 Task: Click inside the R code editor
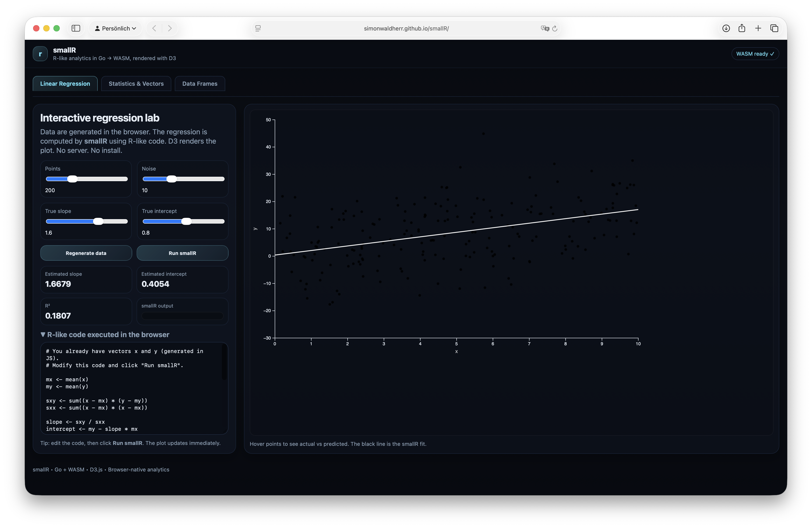click(x=133, y=389)
